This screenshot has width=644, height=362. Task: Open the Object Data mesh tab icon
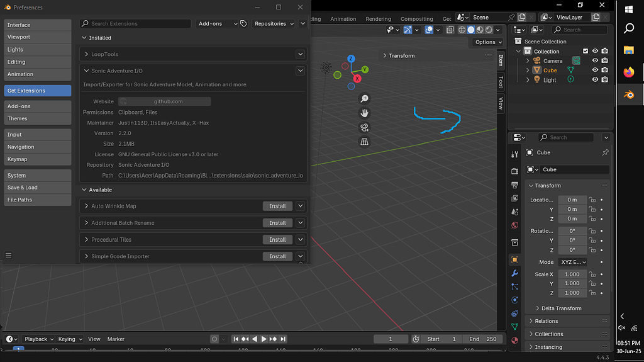[514, 327]
